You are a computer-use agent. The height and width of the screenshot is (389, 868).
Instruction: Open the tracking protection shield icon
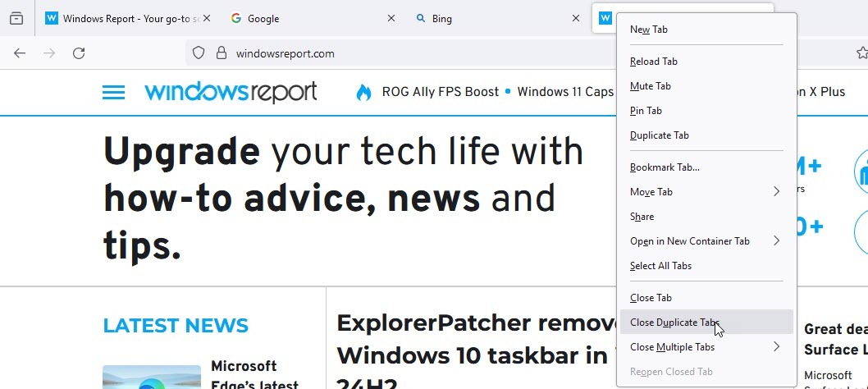[x=199, y=53]
